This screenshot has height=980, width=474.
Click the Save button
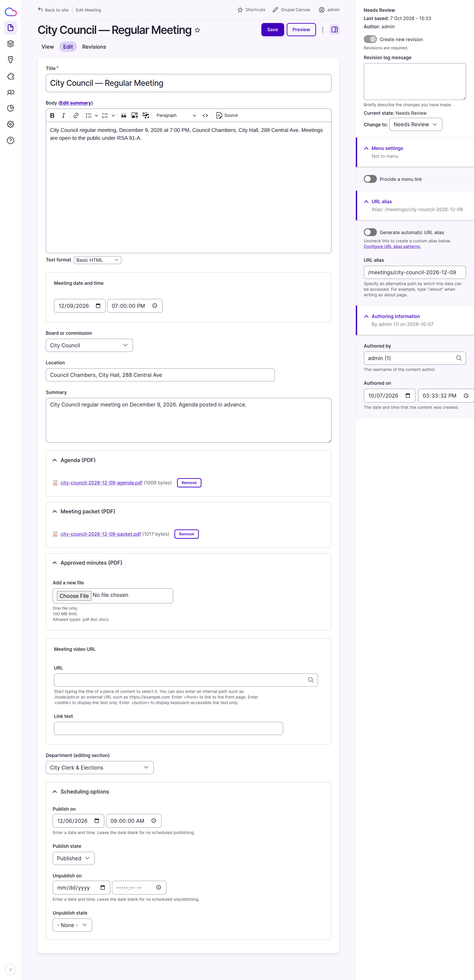point(273,30)
